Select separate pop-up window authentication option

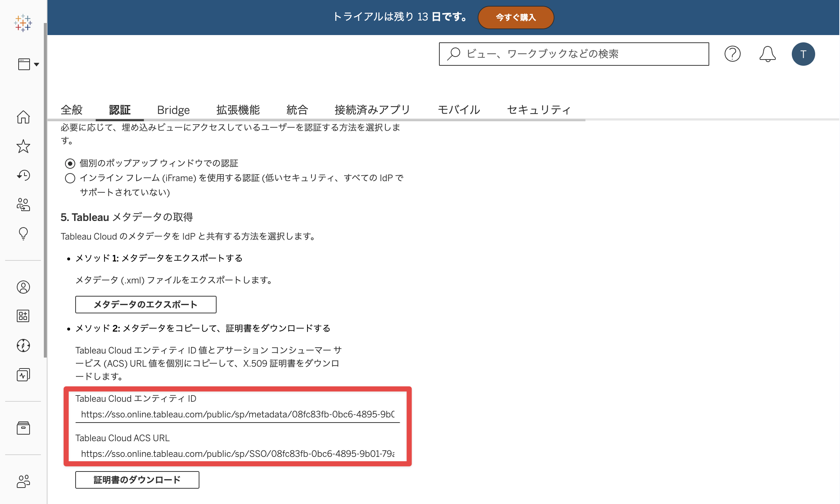(x=70, y=163)
